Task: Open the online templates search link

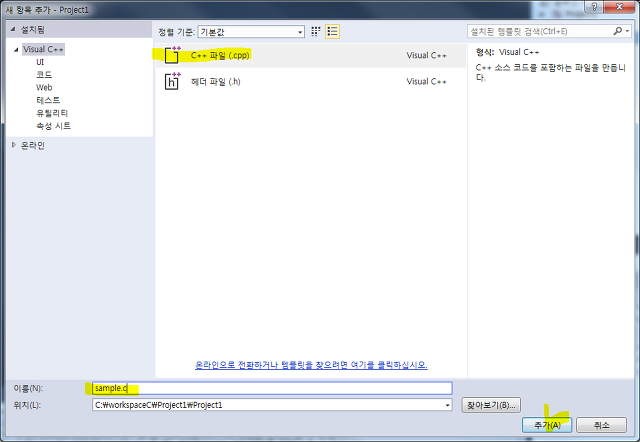Action: click(311, 365)
